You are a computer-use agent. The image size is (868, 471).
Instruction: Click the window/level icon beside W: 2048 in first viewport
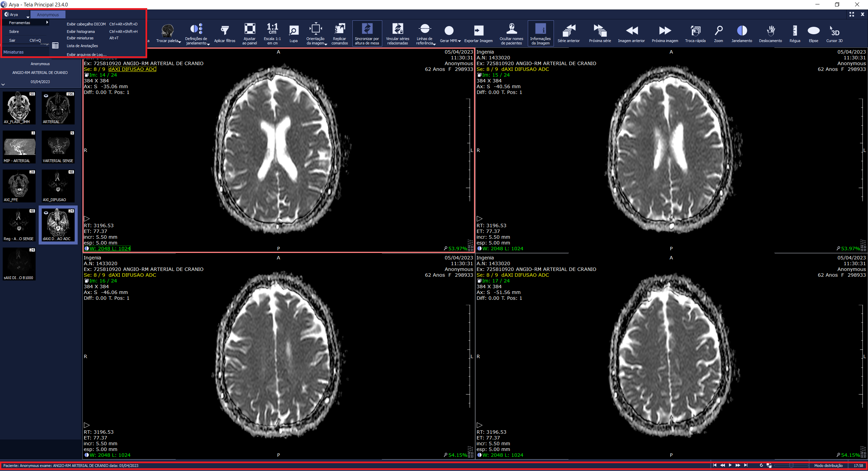[x=86, y=249]
